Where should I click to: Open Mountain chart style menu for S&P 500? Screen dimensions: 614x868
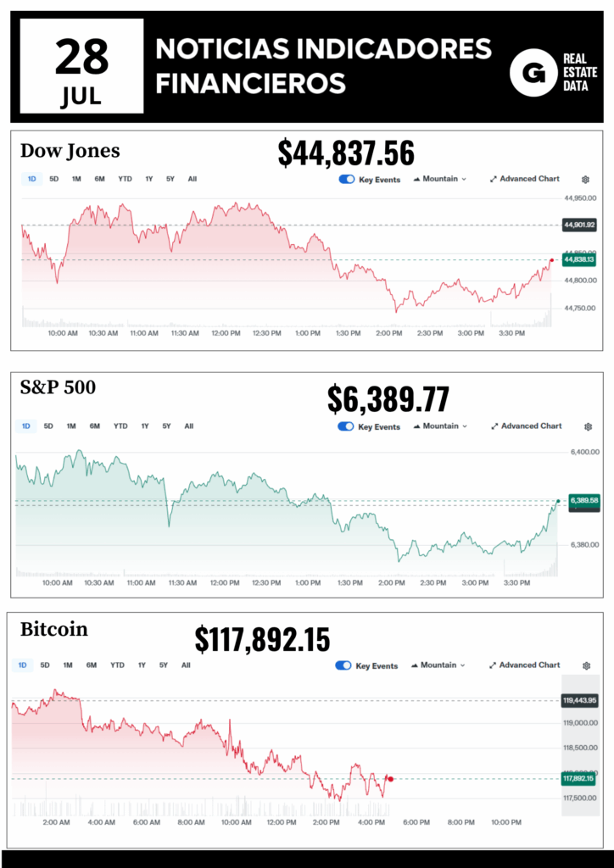(440, 426)
